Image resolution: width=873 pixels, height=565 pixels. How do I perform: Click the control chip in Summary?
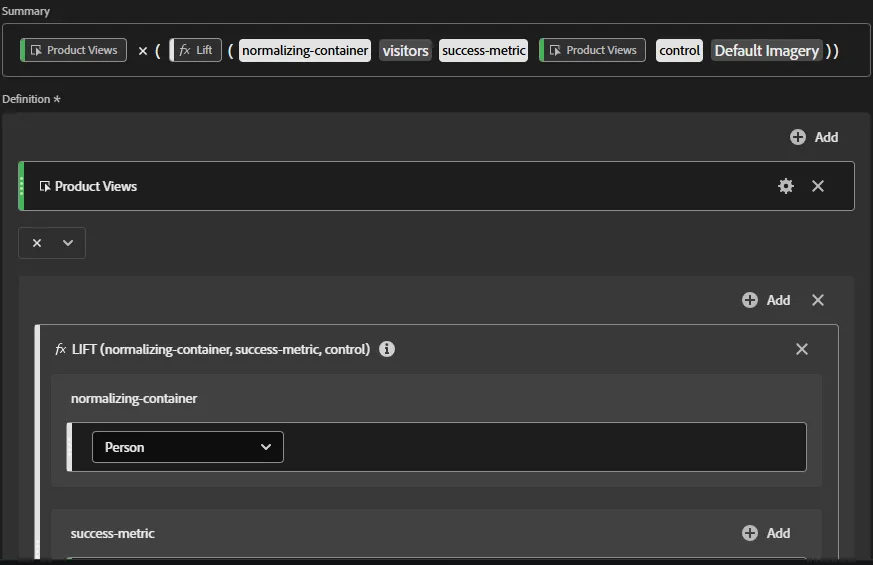click(679, 51)
